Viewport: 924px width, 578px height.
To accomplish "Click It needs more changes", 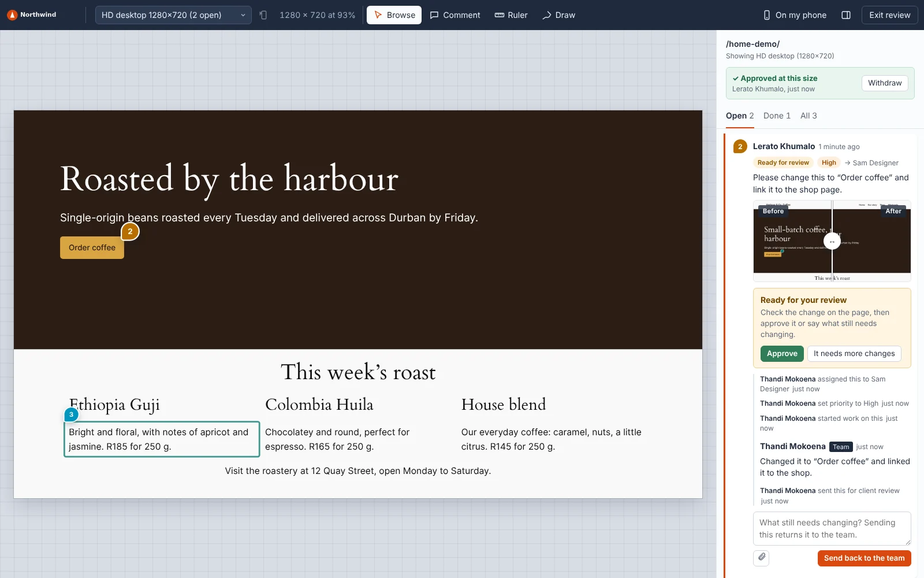I will 854,354.
